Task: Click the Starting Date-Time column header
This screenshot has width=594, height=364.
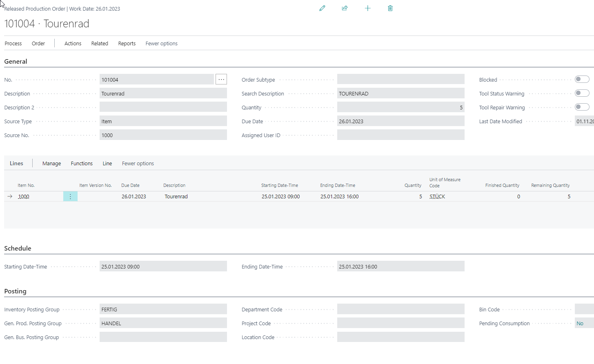Action: 280,185
